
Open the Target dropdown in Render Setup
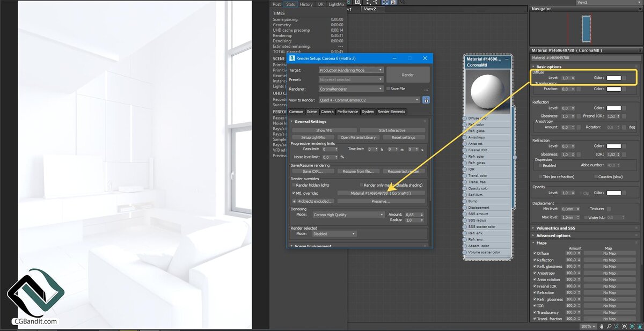351,70
